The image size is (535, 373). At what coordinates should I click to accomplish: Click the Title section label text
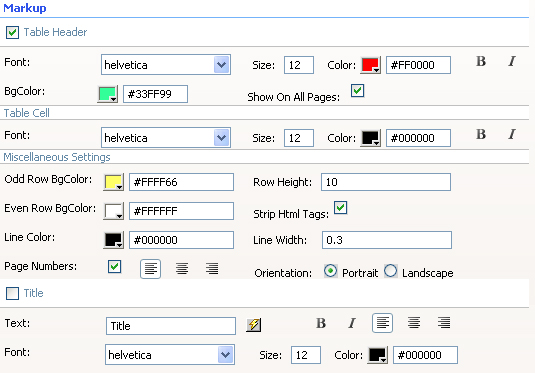(33, 293)
